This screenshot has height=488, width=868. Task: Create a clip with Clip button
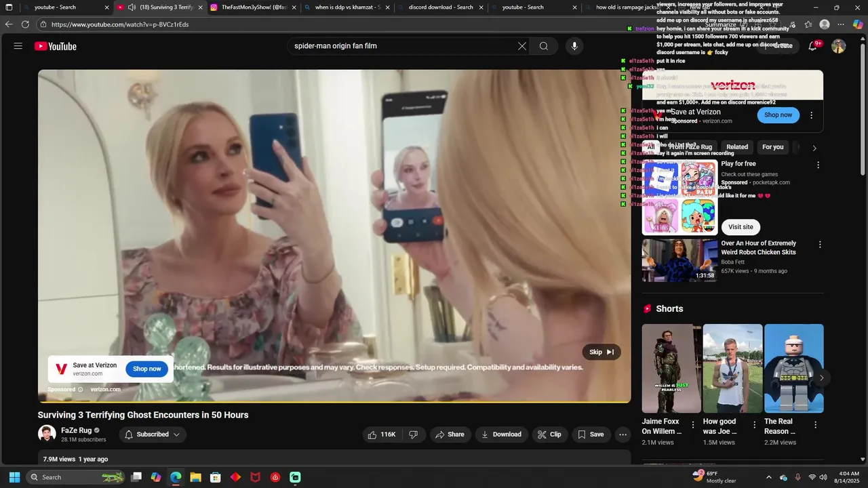pos(549,434)
